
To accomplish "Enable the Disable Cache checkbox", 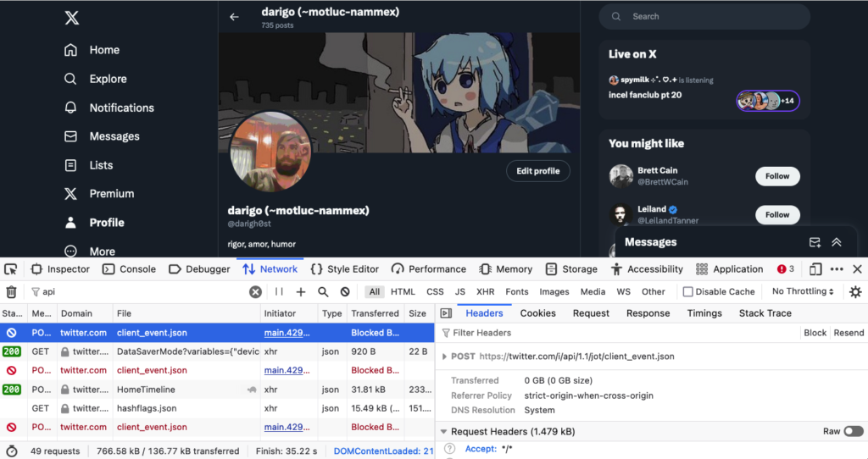I will (688, 292).
